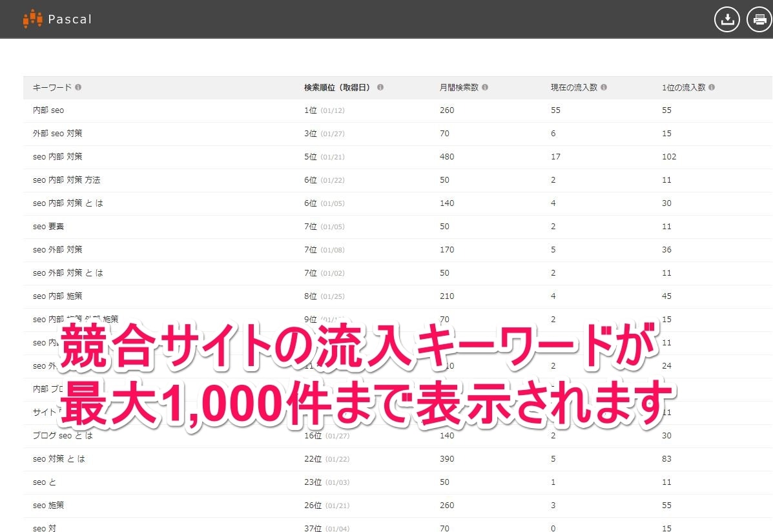
Task: Sort by 現在の流入数 column header
Action: pyautogui.click(x=574, y=87)
